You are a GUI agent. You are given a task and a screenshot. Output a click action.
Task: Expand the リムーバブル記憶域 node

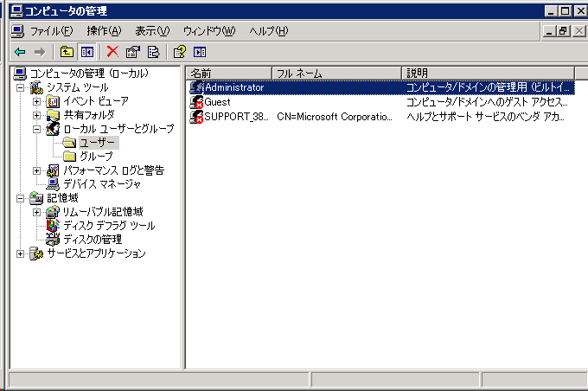(36, 213)
